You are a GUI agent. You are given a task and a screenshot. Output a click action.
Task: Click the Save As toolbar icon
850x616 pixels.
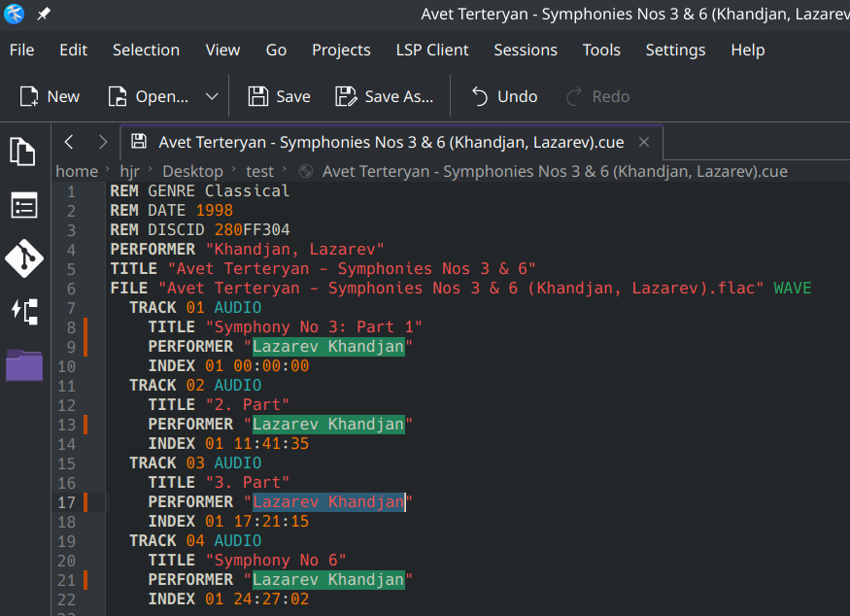tap(384, 96)
